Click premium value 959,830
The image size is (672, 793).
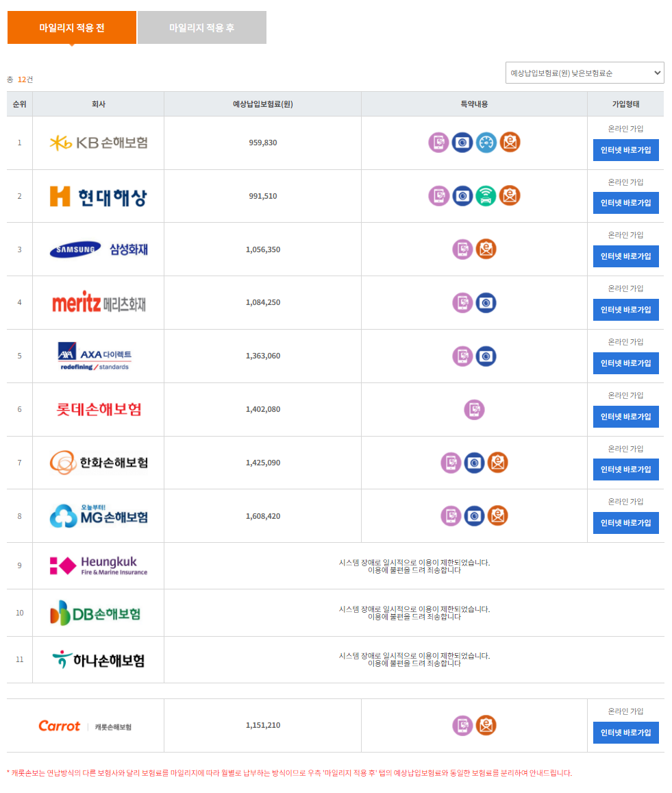(x=263, y=143)
